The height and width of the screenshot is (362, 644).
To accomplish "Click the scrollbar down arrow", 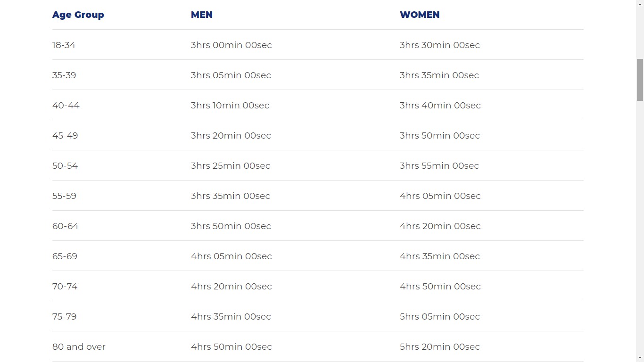I will tap(640, 358).
